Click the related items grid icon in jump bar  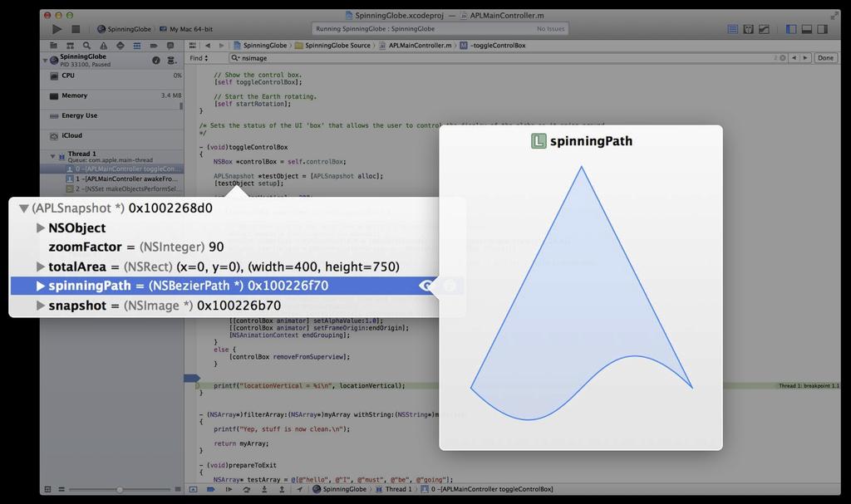[192, 46]
